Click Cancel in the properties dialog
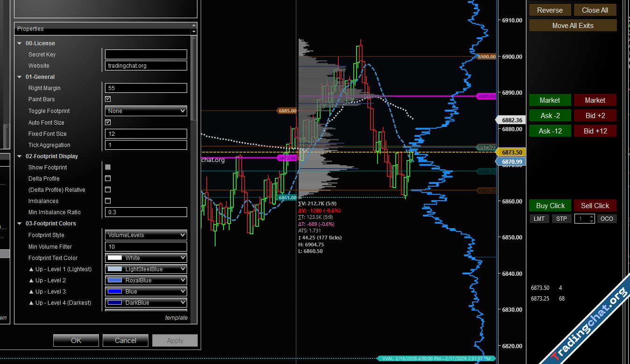This screenshot has height=364, width=630. pyautogui.click(x=126, y=341)
